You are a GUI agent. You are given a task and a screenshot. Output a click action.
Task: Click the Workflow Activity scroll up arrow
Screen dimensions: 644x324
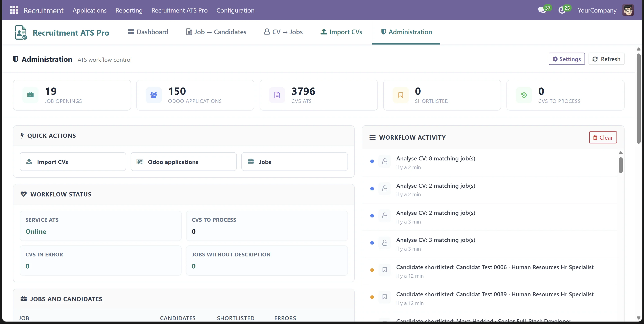621,153
